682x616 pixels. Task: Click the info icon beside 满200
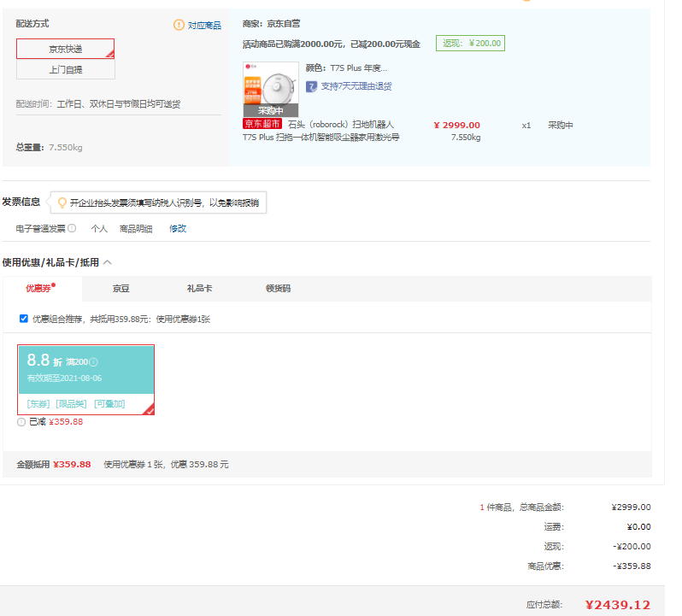(x=93, y=361)
